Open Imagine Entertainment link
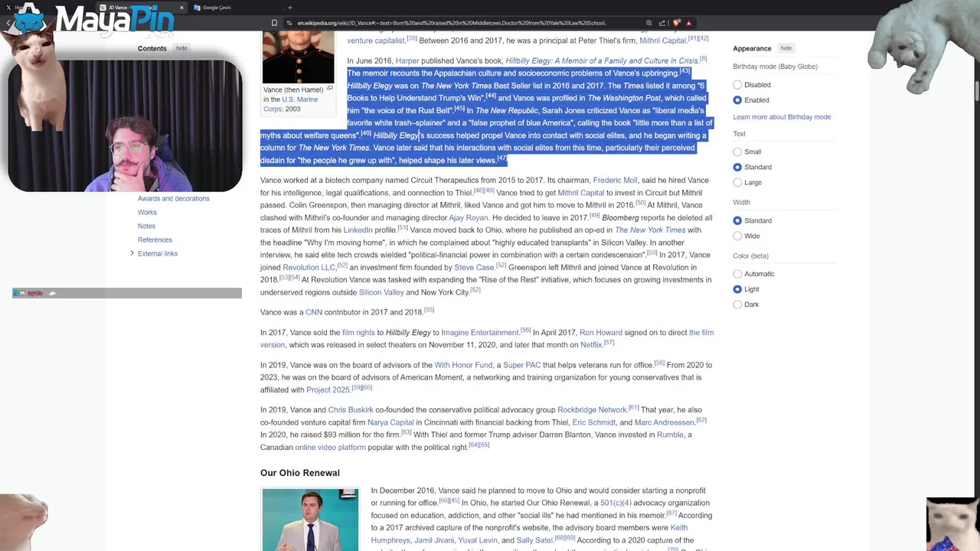Screen dimensions: 980x551 click(x=480, y=333)
